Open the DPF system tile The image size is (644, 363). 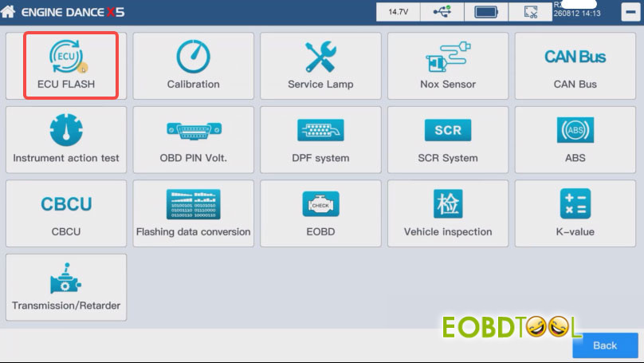320,140
